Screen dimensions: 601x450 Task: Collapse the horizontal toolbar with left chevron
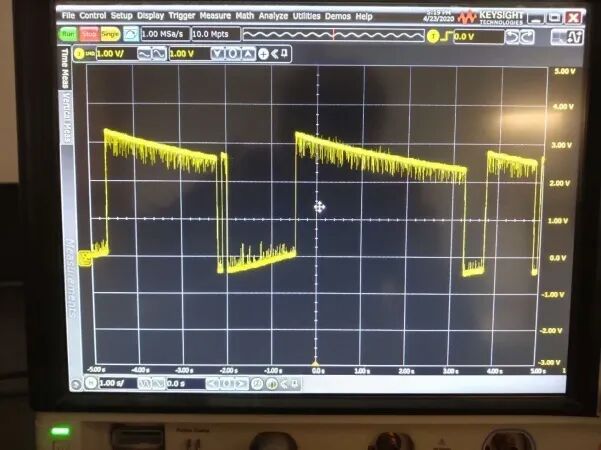coord(284,383)
